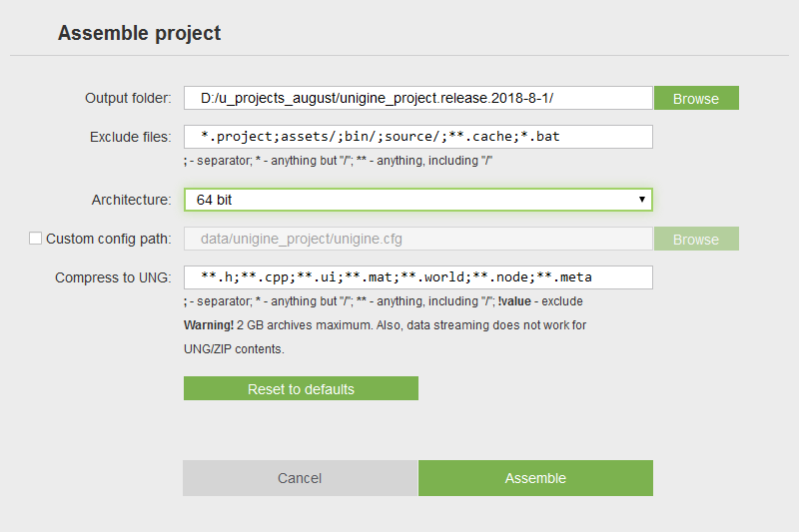Viewport: 799px width, 532px height.
Task: Open the Architecture 64 bit combo box
Action: [417, 200]
